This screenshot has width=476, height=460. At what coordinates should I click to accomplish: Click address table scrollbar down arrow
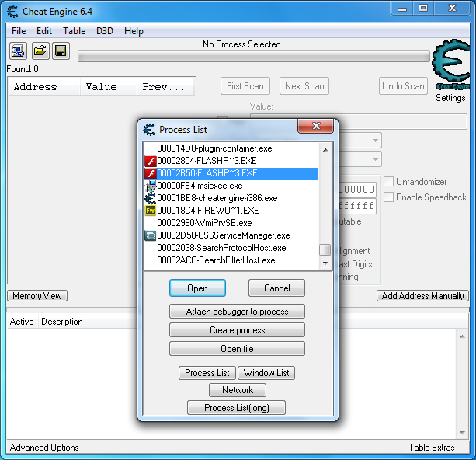[x=462, y=432]
